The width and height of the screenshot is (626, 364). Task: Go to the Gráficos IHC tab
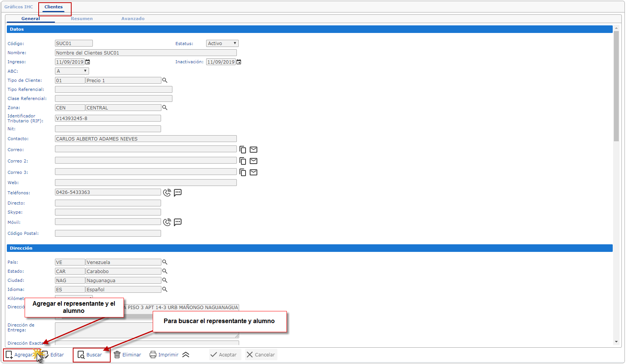coord(19,7)
